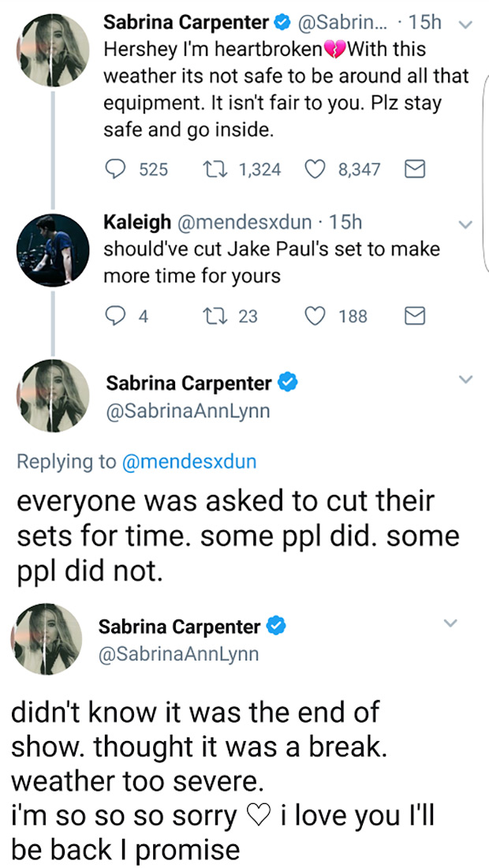Click the reply icon on Kaleigh's tweet

click(x=117, y=316)
